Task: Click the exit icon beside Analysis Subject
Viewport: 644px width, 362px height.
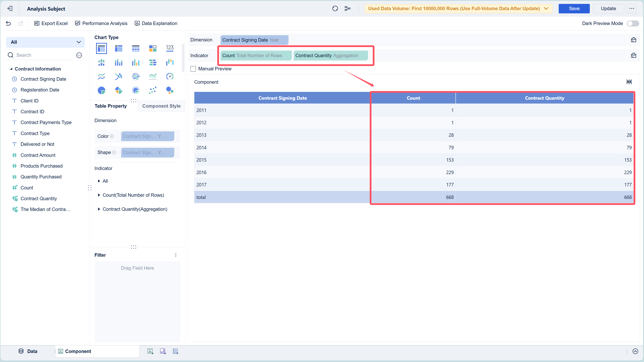Action: (10, 8)
